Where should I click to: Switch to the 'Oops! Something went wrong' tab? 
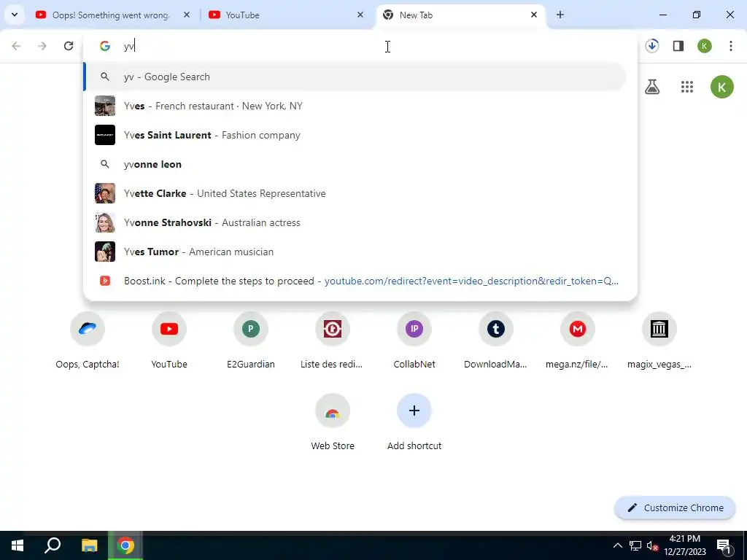(x=112, y=15)
